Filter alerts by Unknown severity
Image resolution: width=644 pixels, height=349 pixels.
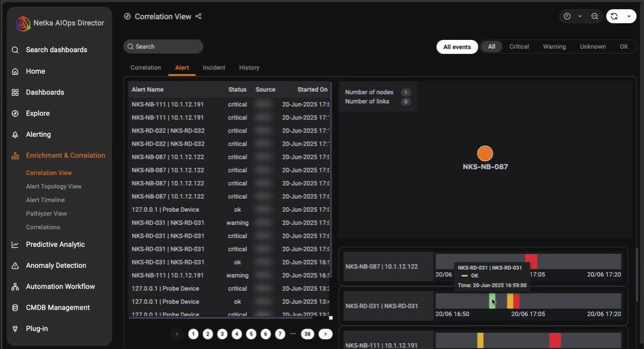click(592, 46)
